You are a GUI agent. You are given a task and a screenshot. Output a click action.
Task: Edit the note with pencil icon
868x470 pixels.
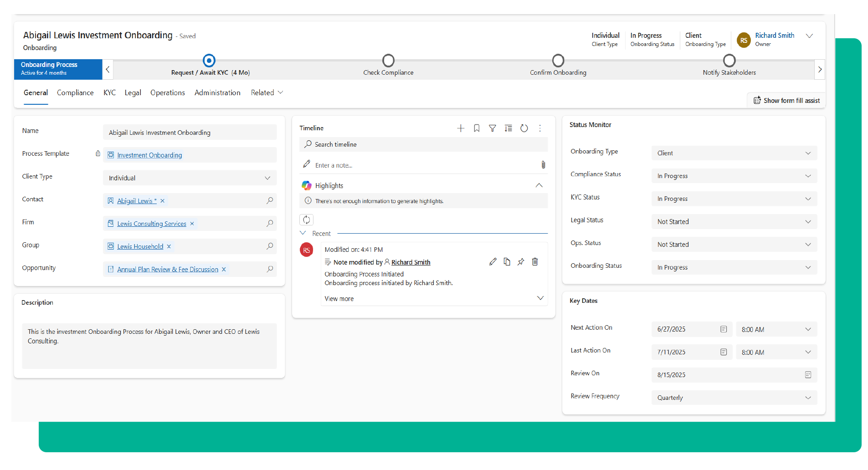pyautogui.click(x=493, y=262)
